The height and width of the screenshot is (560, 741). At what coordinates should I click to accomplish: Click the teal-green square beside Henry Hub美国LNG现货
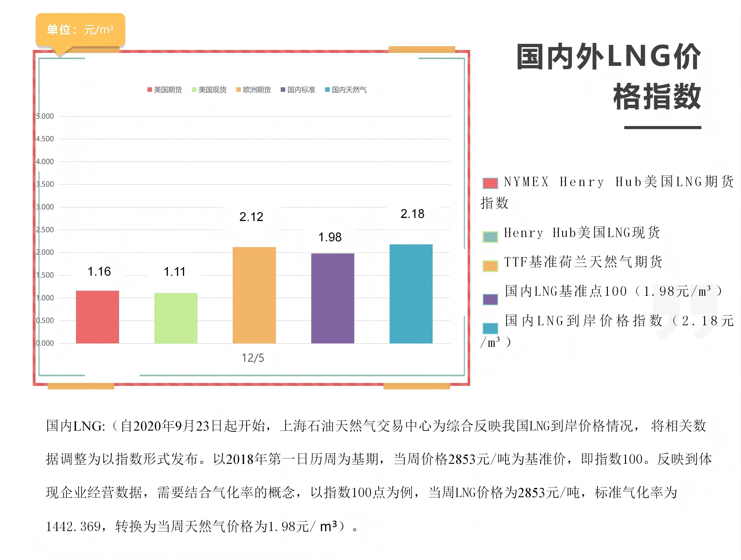click(490, 237)
